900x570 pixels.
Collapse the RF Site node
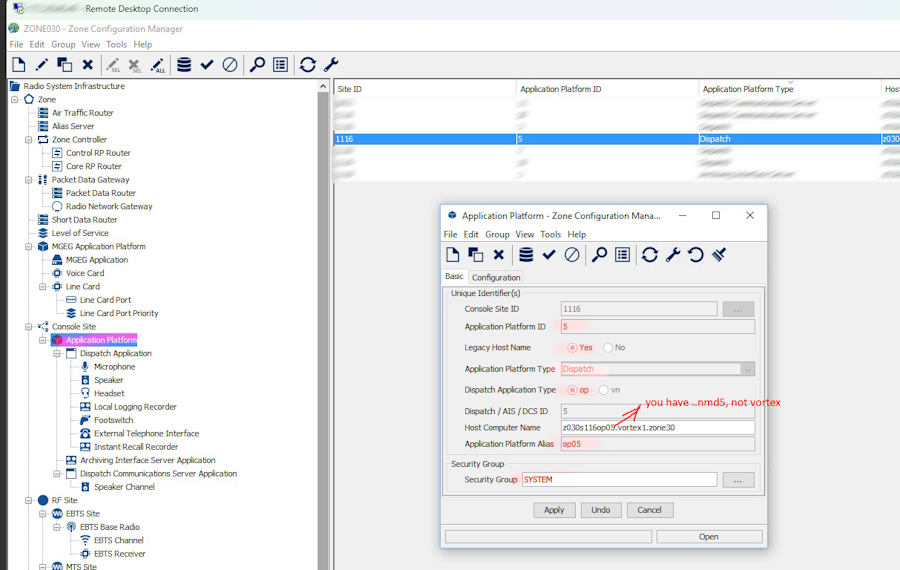[29, 501]
